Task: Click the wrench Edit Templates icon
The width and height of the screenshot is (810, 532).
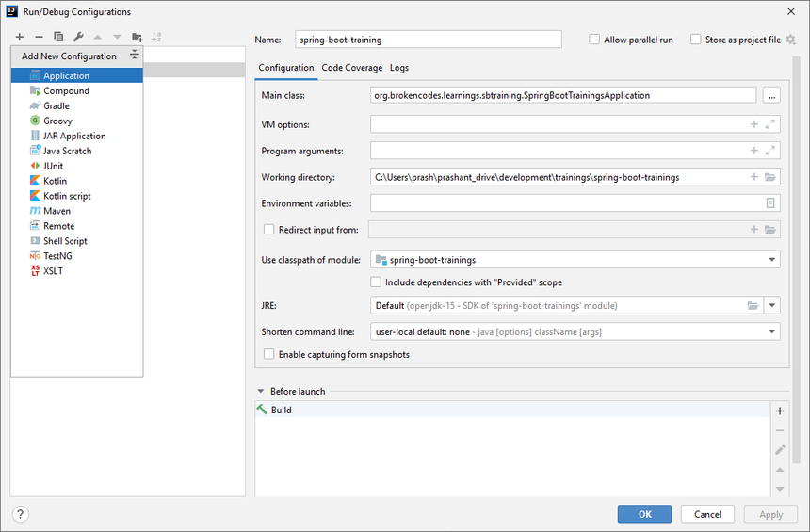Action: click(x=78, y=37)
